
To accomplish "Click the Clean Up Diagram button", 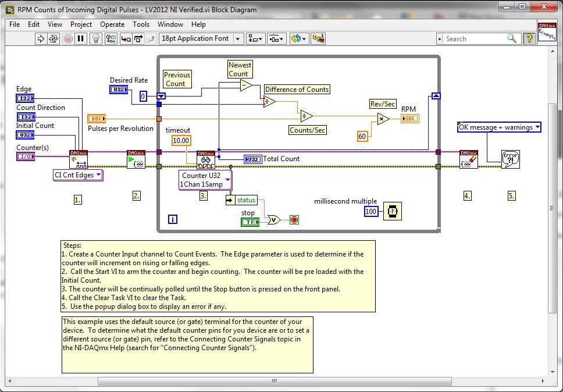I will (318, 39).
